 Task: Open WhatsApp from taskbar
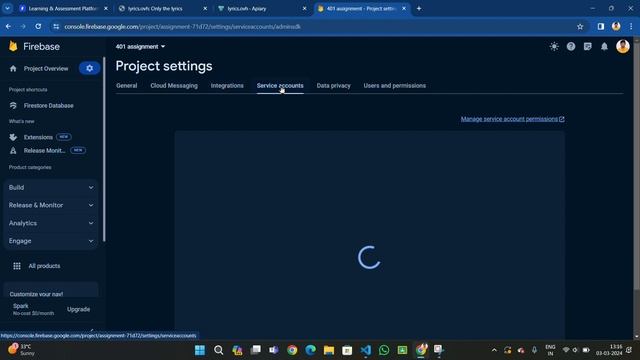(384, 350)
